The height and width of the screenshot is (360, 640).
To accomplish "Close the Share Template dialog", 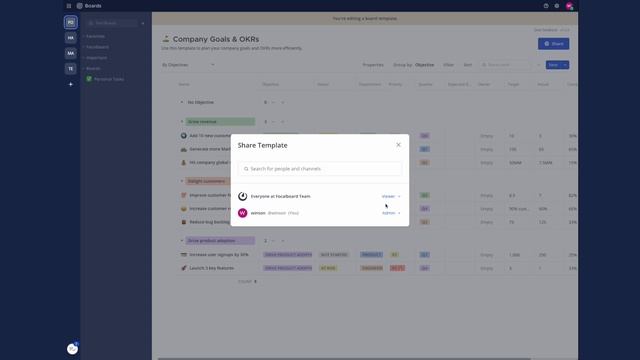I will point(398,145).
